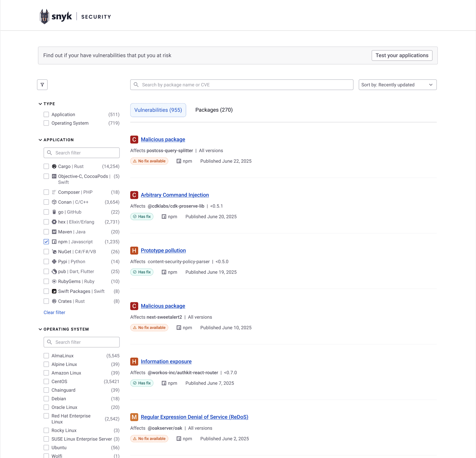Click the Clear filter link
This screenshot has width=476, height=458.
coord(54,312)
